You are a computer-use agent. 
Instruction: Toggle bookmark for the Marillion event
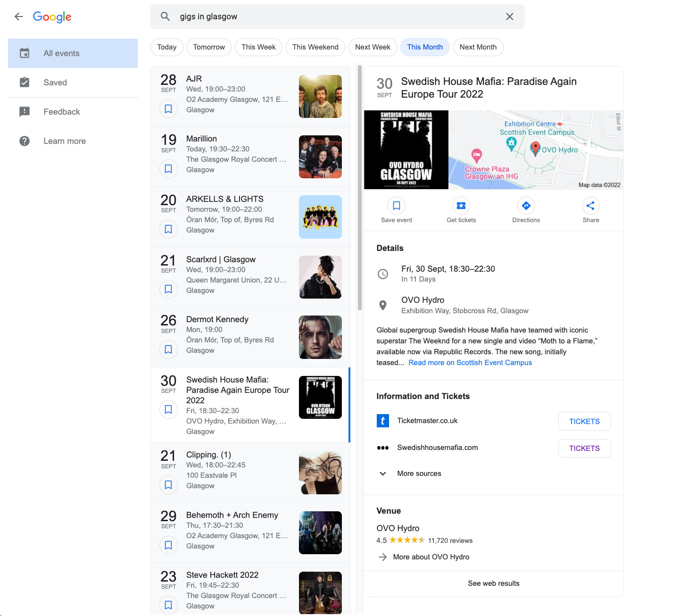(168, 169)
